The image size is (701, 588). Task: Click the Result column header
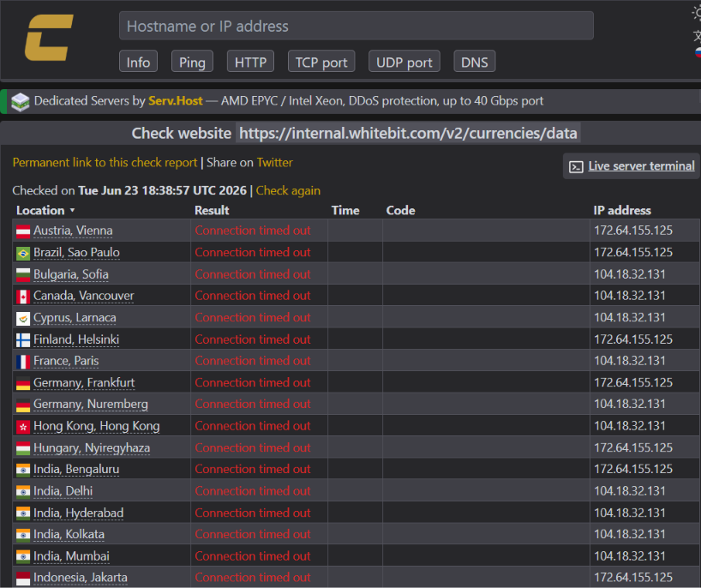(x=212, y=211)
